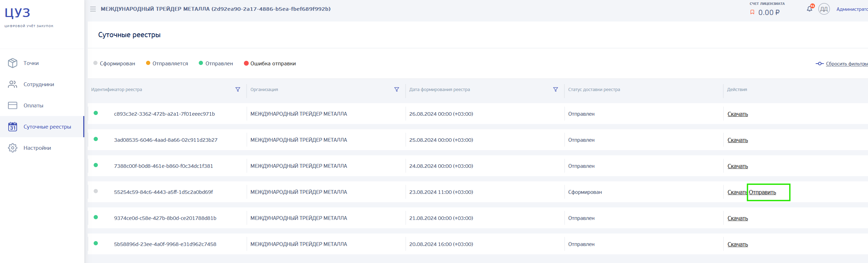Open filter for Идентификатор реестра column
The image size is (868, 263).
pos(238,89)
